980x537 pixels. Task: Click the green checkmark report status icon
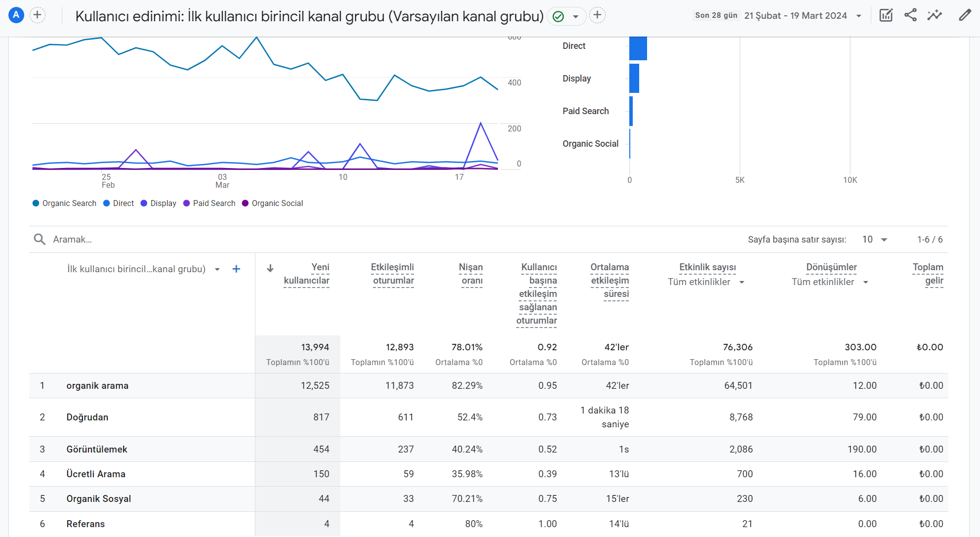[558, 16]
